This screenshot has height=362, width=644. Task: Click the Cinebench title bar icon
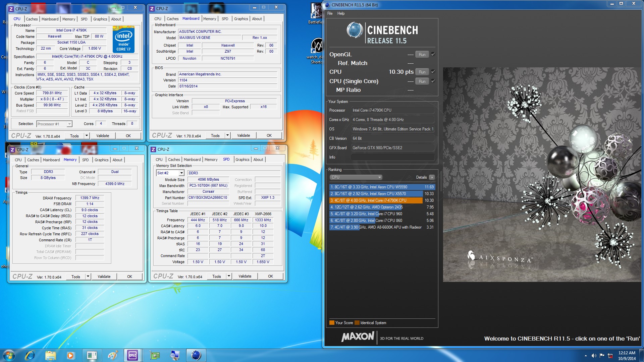tap(327, 5)
